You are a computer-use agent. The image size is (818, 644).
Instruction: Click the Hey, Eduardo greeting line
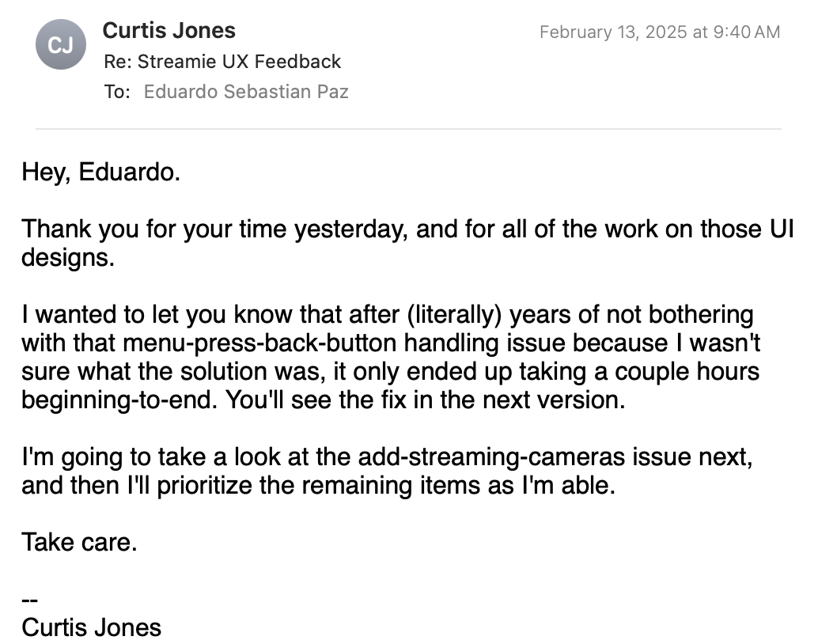pyautogui.click(x=100, y=172)
